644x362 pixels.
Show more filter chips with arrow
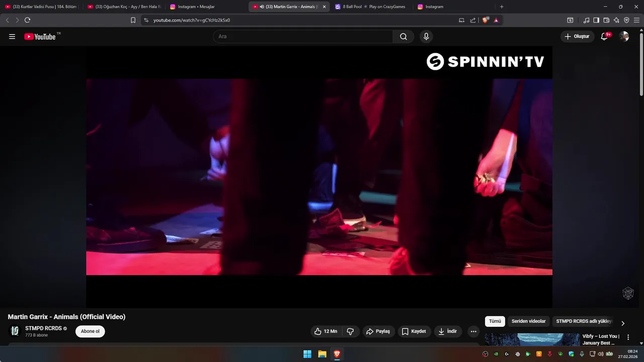coord(623,323)
